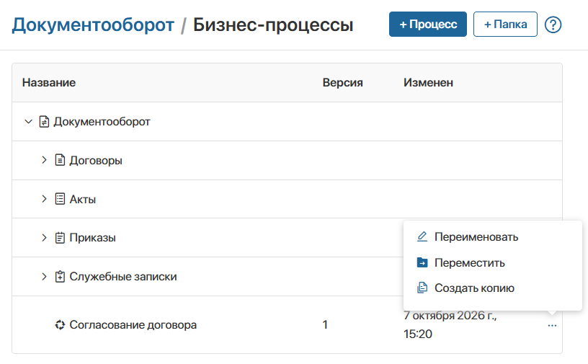
Task: Select the Акты row label
Action: coord(82,199)
